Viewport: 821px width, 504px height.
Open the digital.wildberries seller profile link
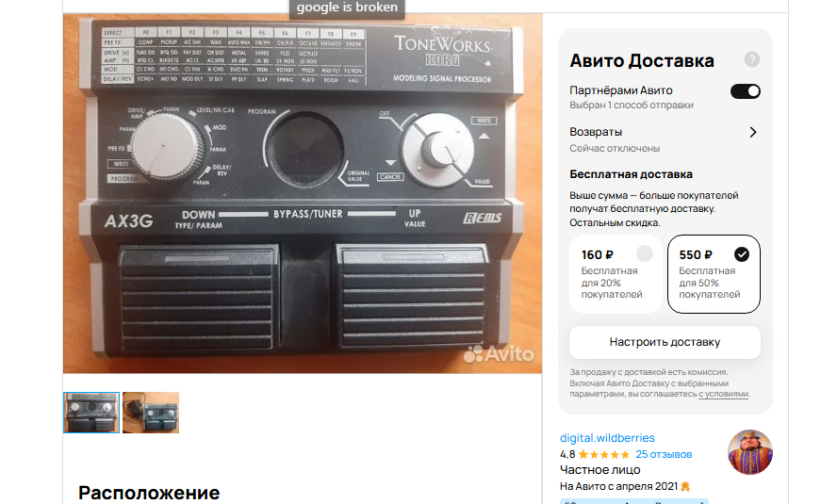click(x=607, y=437)
